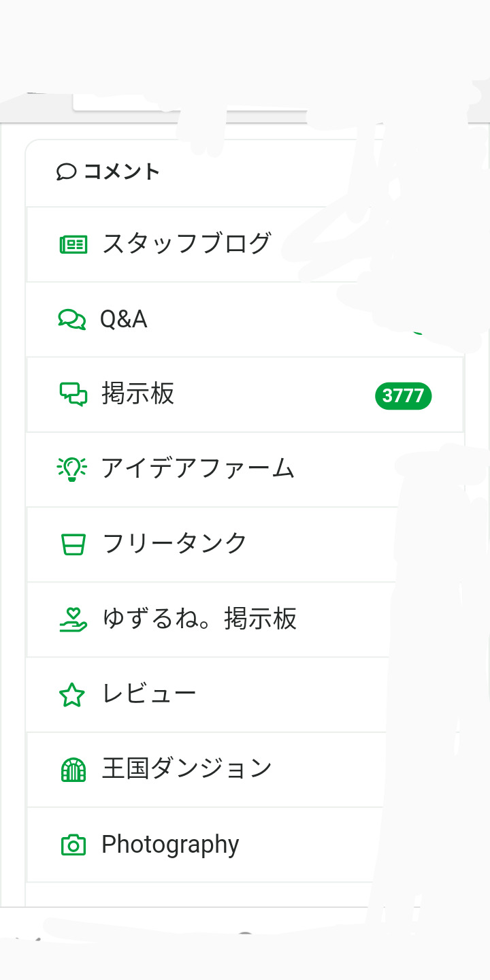Open the ゆずるね。掲示板 entry
Viewport: 490px width, 980px height.
[199, 619]
